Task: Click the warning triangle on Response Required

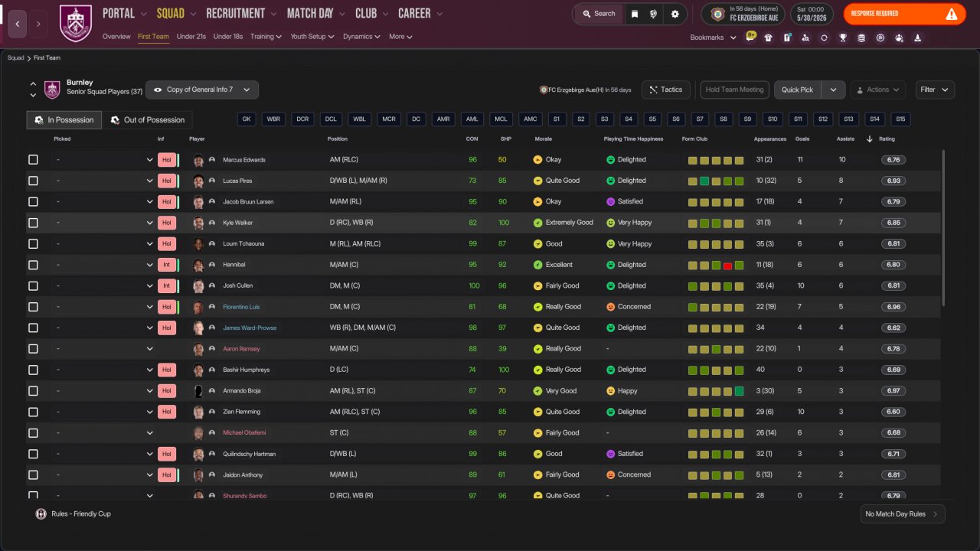Action: (951, 14)
